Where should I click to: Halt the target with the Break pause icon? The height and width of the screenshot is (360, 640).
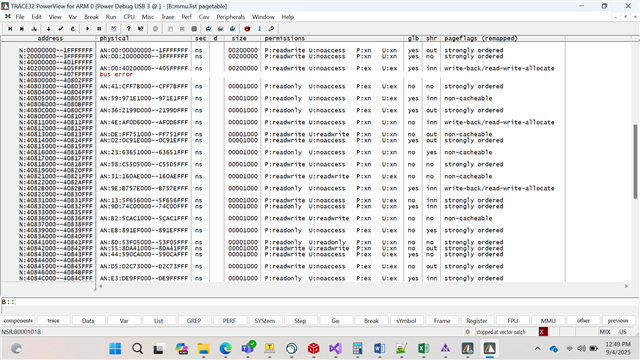(99, 29)
